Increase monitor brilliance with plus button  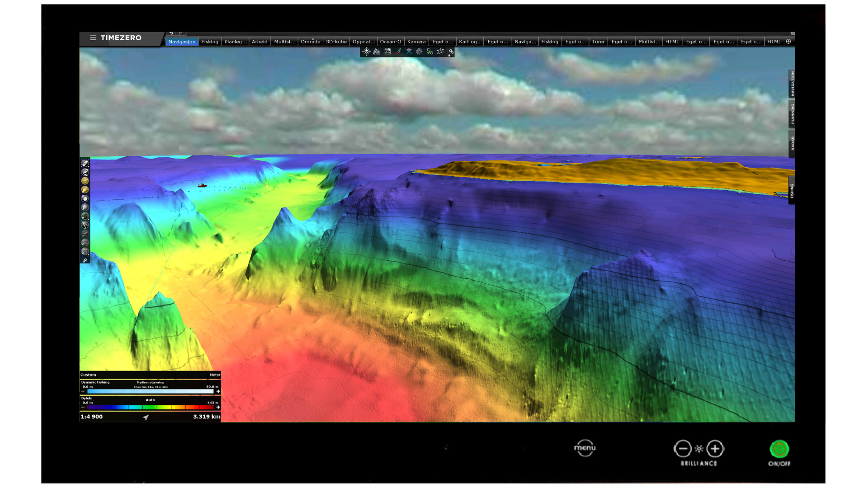(715, 449)
